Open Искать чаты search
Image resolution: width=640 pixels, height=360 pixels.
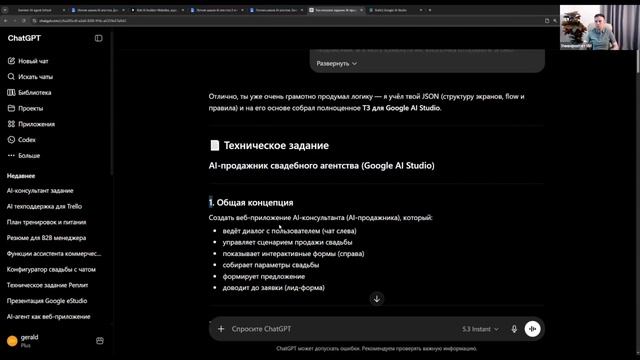[30, 77]
